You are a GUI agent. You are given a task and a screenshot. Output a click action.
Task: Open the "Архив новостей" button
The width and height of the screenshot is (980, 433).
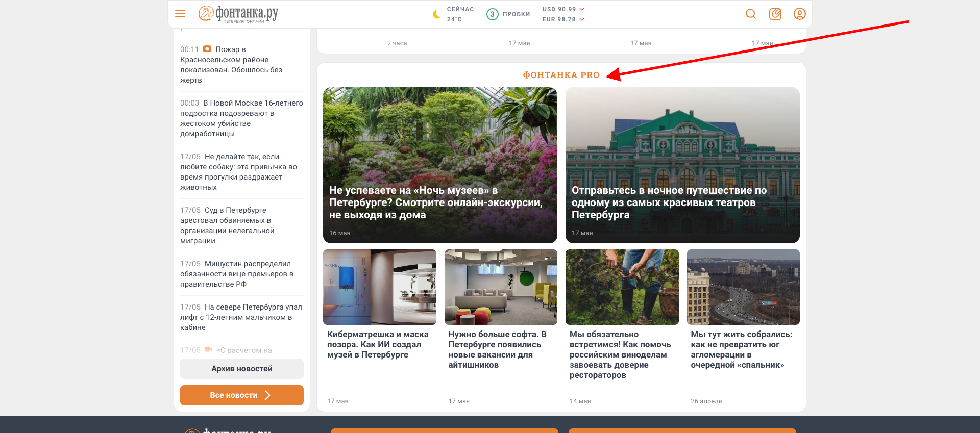coord(241,369)
